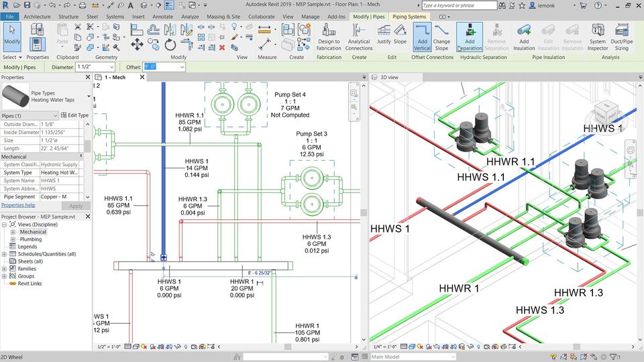This screenshot has width=644, height=362.
Task: Select the Rotate tool
Action: [x=170, y=44]
